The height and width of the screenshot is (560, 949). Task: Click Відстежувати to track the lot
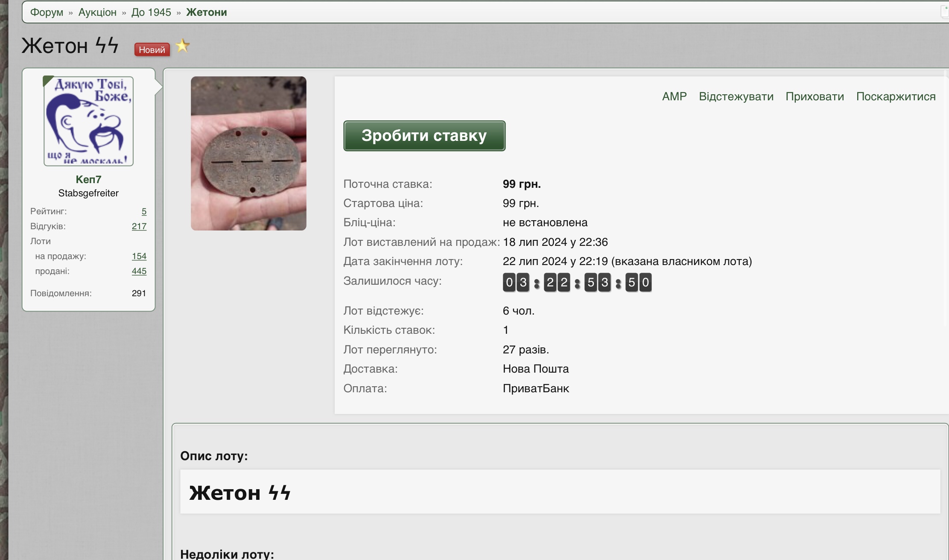point(736,96)
